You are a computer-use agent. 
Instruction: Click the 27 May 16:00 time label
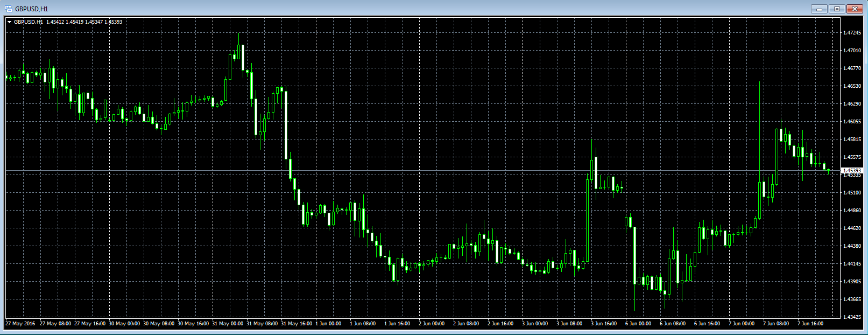click(90, 324)
